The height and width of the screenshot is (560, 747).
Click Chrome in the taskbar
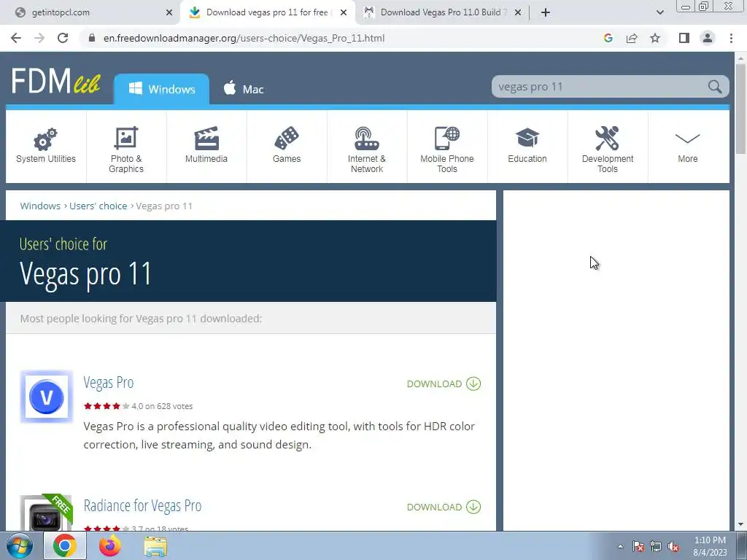(x=65, y=546)
